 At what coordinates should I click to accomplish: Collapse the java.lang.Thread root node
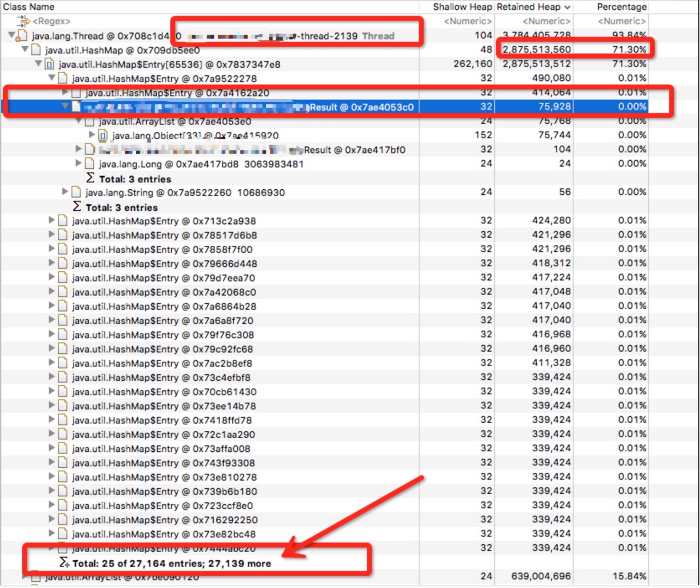(11, 35)
